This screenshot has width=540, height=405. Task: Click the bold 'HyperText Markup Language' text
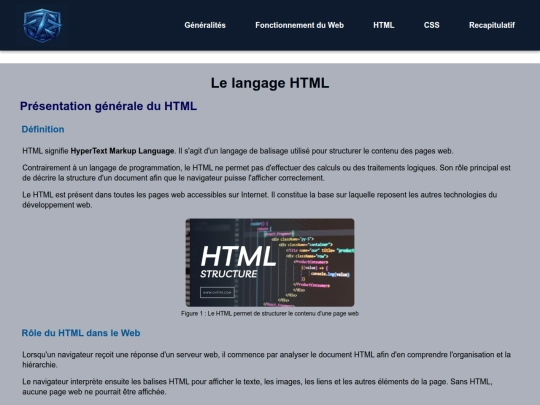pos(122,151)
